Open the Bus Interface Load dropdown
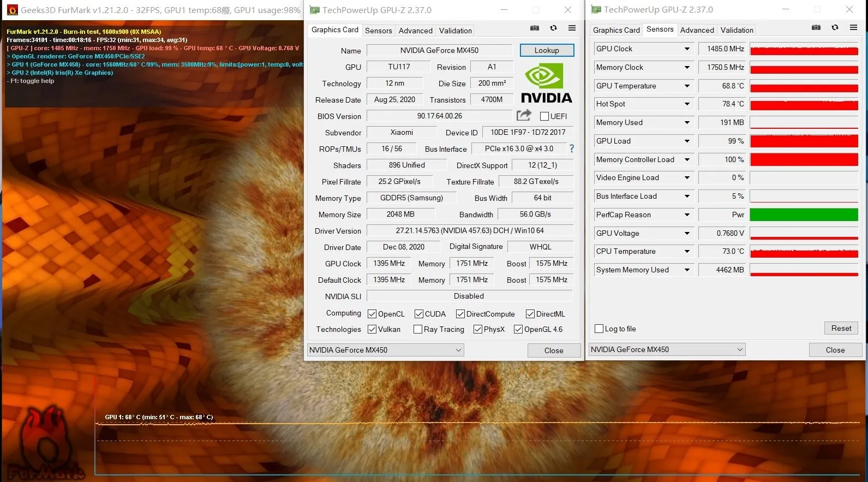Screen dimensions: 868x482 pyautogui.click(x=687, y=196)
